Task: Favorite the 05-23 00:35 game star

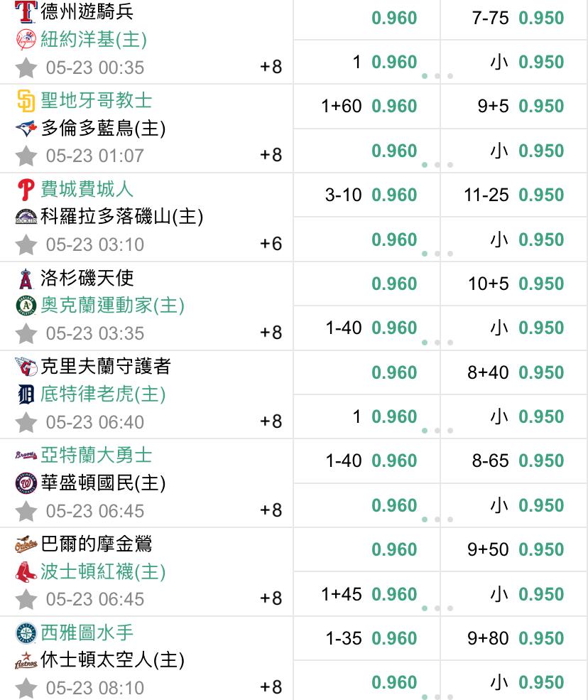Action: point(26,68)
